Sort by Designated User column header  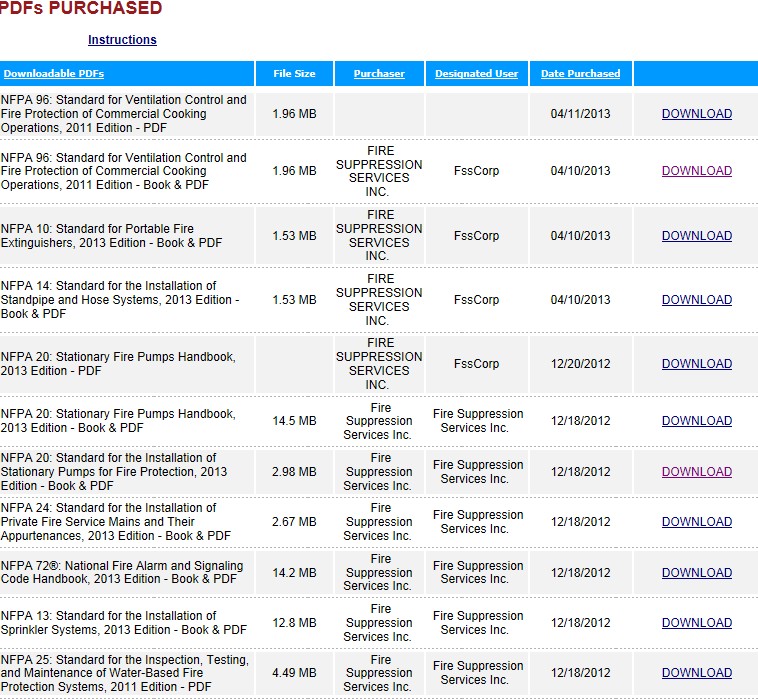(x=476, y=73)
